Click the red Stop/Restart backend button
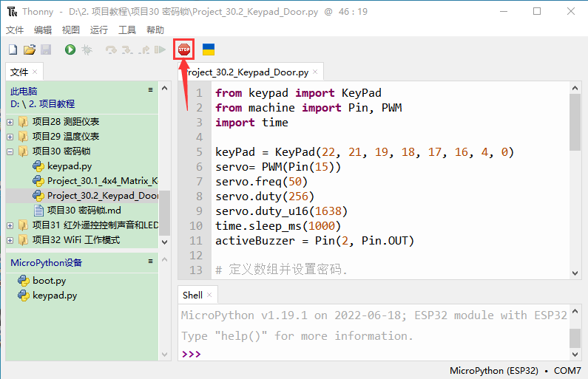 point(183,49)
